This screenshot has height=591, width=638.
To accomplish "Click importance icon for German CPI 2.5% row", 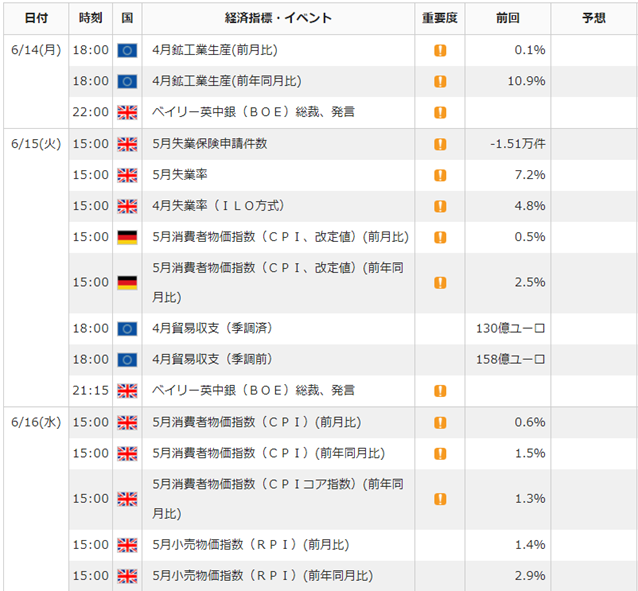I will [440, 282].
